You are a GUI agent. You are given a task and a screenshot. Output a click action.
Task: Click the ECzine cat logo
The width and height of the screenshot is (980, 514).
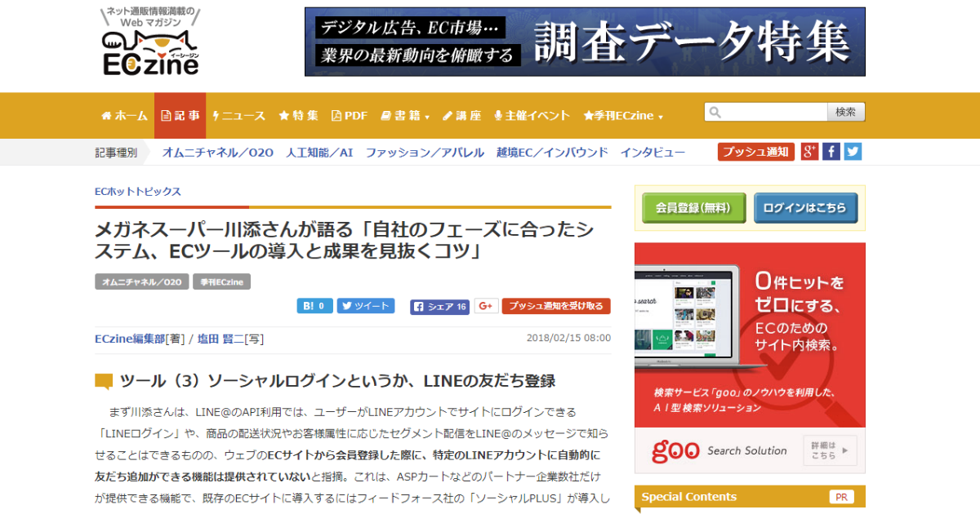pos(150,42)
